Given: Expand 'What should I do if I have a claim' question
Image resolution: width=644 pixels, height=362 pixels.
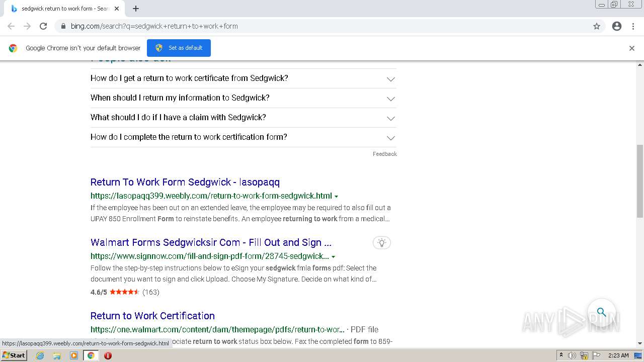Looking at the screenshot, I should click(390, 118).
